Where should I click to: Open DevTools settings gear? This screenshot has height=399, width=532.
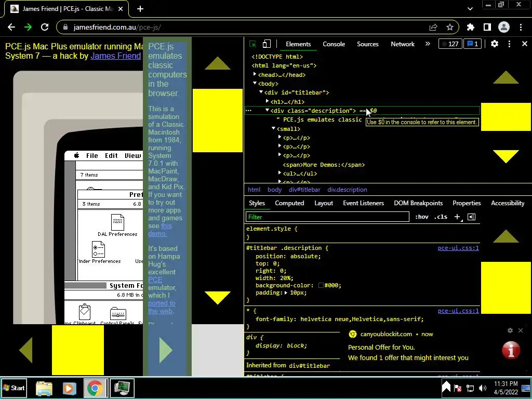(495, 44)
